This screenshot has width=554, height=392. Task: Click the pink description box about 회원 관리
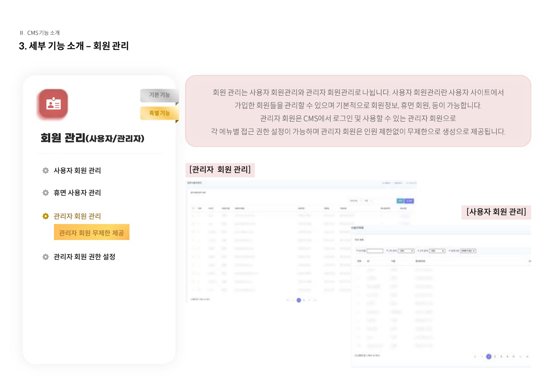358,111
